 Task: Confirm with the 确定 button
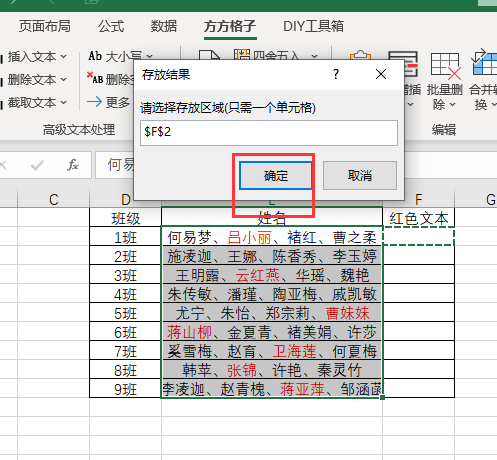276,175
